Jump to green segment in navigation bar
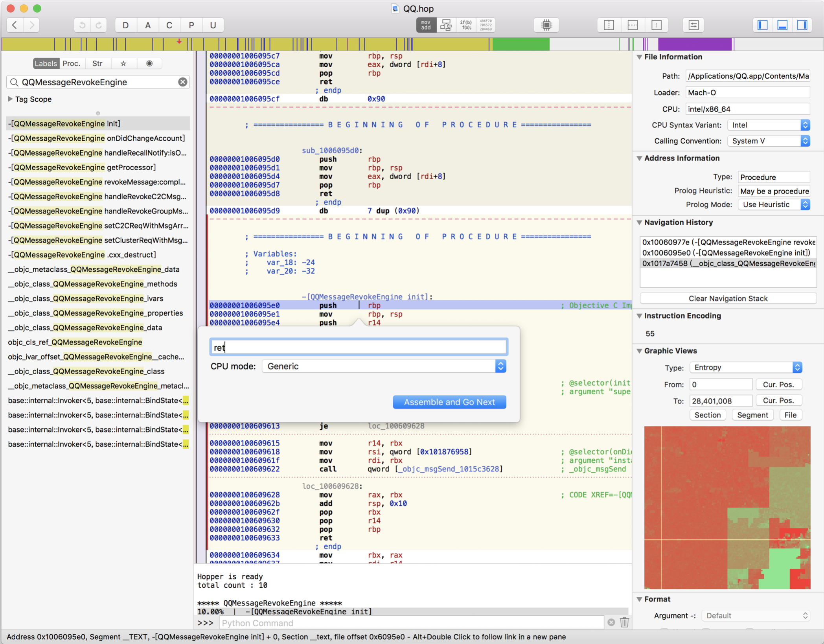This screenshot has width=824, height=644. click(x=521, y=44)
